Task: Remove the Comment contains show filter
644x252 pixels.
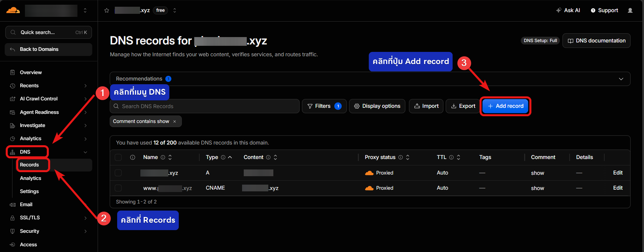Action: tap(174, 121)
